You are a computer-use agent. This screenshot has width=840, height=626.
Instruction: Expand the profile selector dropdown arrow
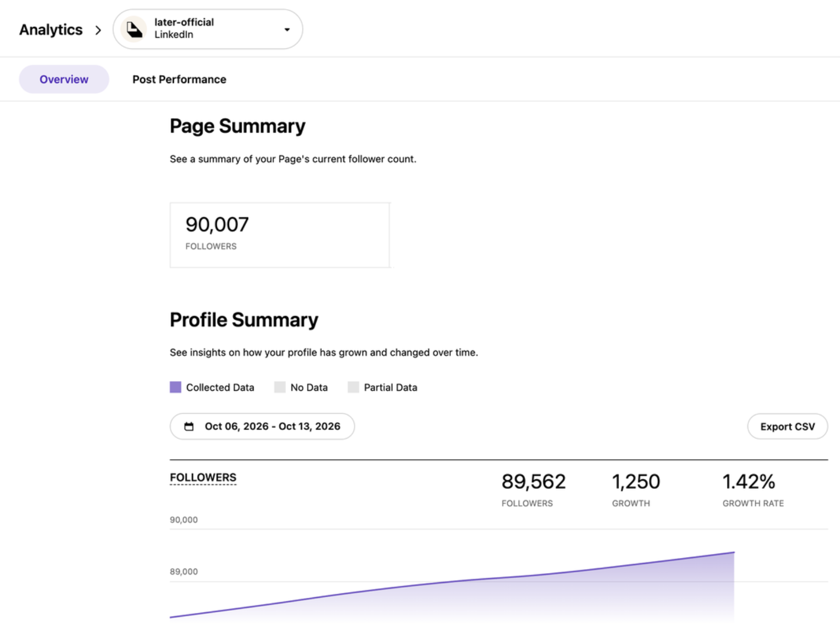pos(287,30)
